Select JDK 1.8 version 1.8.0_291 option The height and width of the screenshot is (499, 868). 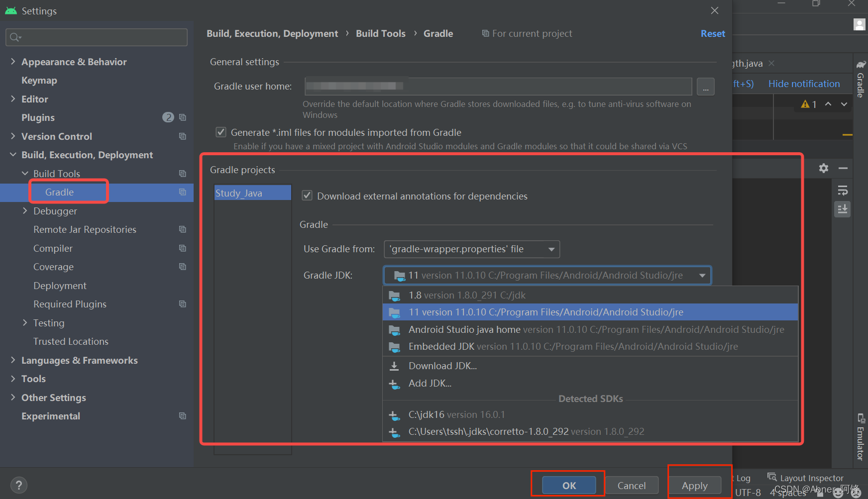click(x=590, y=296)
